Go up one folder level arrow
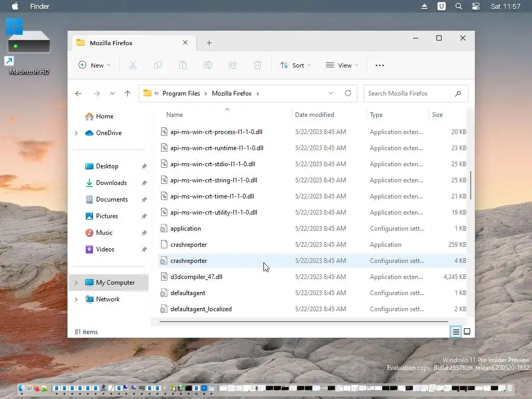Image resolution: width=532 pixels, height=399 pixels. 128,94
